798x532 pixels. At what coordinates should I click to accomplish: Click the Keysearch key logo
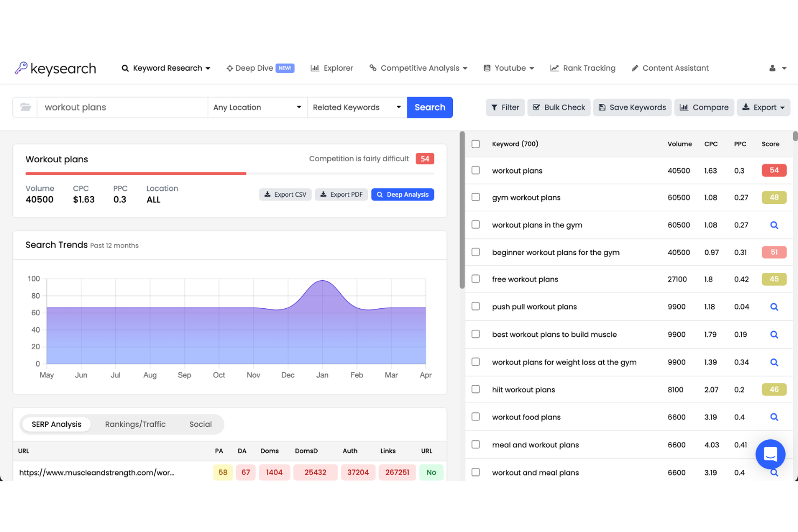coord(20,68)
